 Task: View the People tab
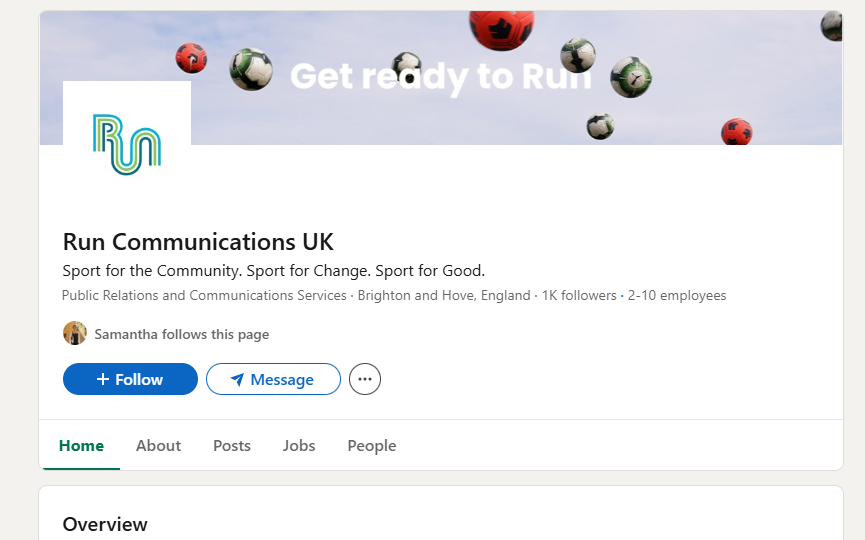(372, 446)
